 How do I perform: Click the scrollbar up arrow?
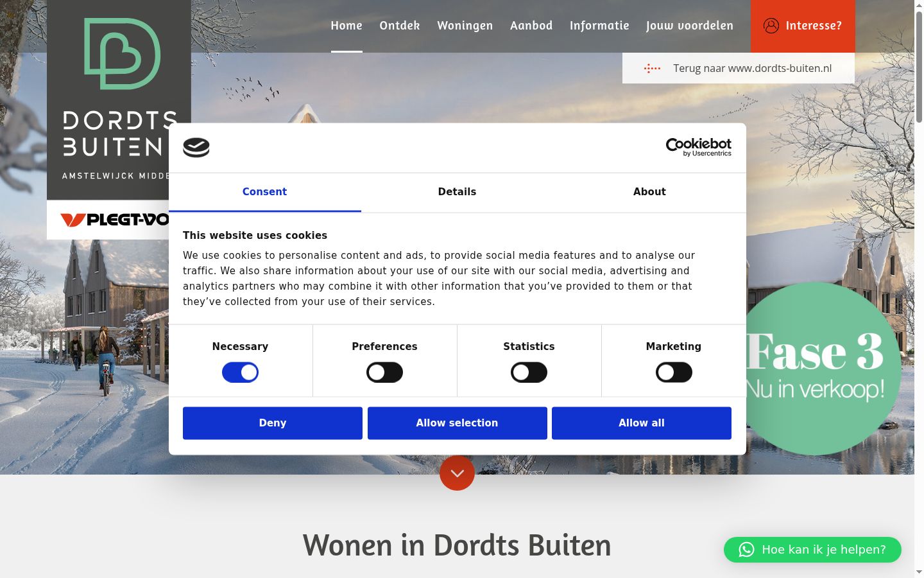point(919,5)
